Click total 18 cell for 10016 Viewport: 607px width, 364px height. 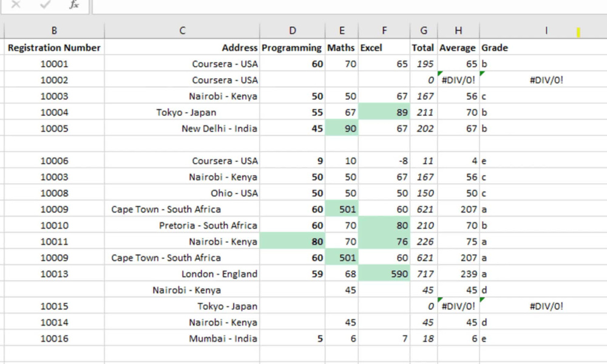[x=424, y=339]
